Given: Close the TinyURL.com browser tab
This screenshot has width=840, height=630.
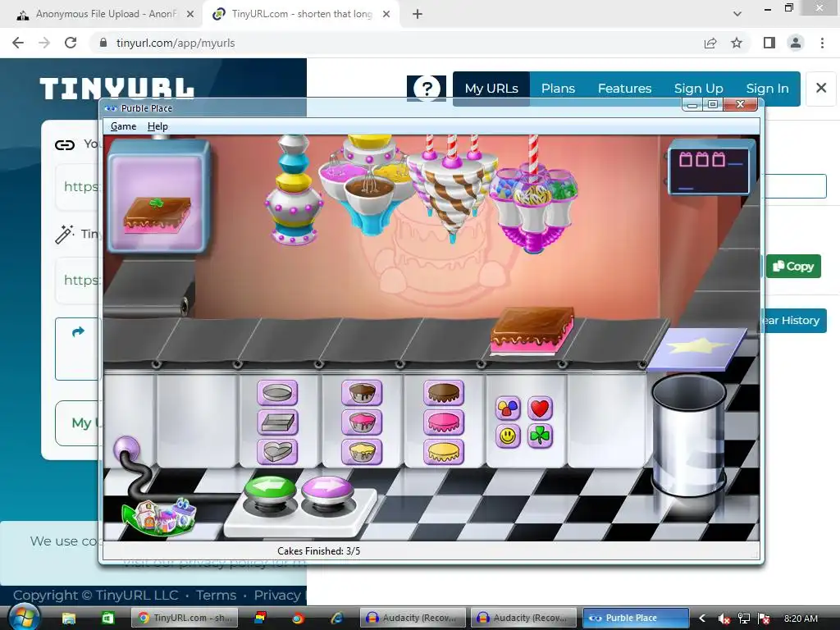Looking at the screenshot, I should (386, 14).
